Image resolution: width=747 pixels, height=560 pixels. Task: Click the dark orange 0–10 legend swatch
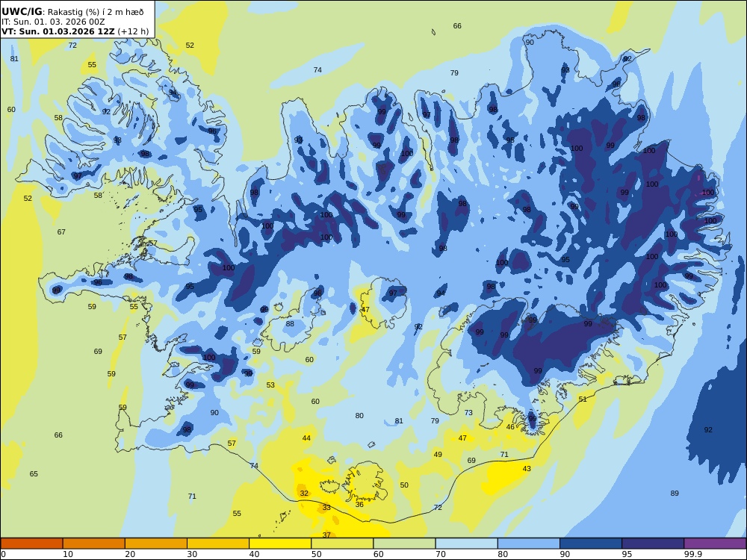click(x=31, y=544)
